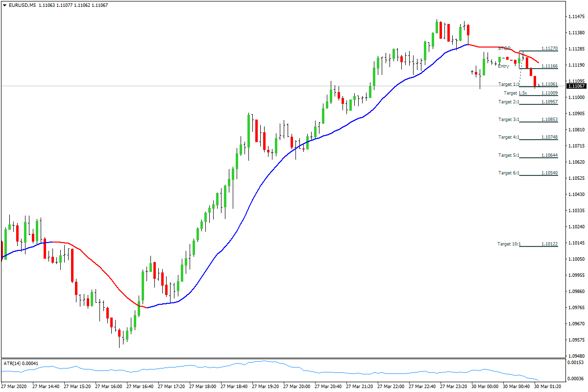This screenshot has width=588, height=392.
Task: Click the EURUSD,M5 chart title text
Action: [x=22, y=5]
